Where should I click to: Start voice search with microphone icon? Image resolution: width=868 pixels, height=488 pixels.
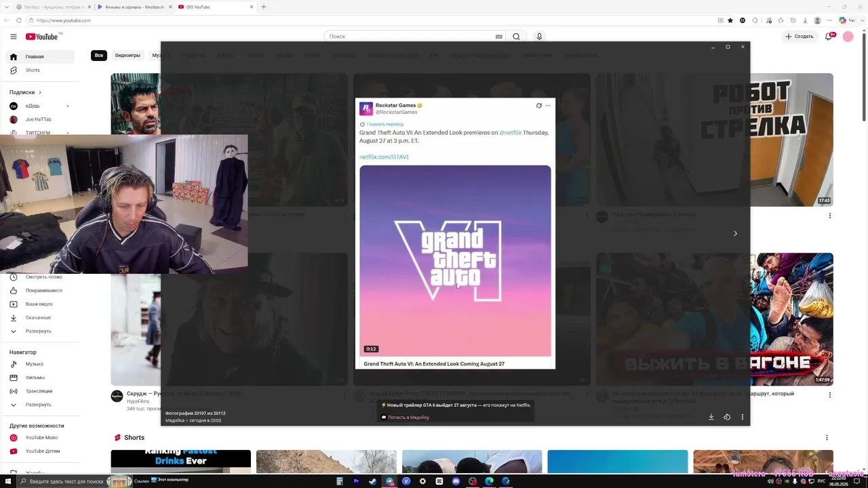click(539, 37)
